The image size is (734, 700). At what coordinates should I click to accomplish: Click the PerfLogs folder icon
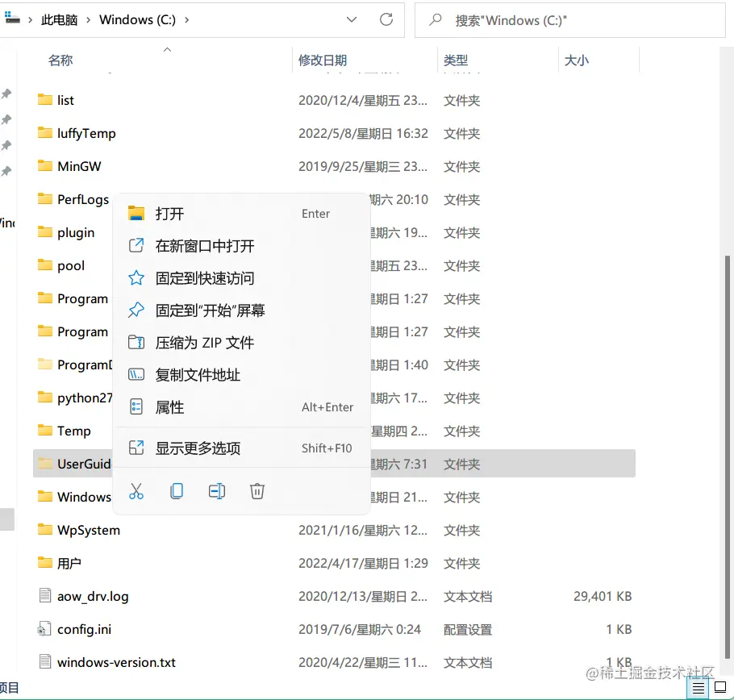45,199
